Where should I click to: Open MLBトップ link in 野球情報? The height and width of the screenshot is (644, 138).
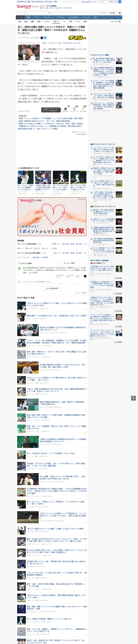(57, 253)
